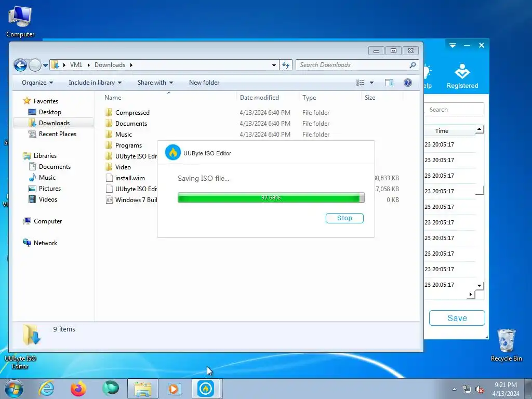Image resolution: width=532 pixels, height=399 pixels.
Task: Click the UUByte list scroll up arrow
Action: pos(479,129)
